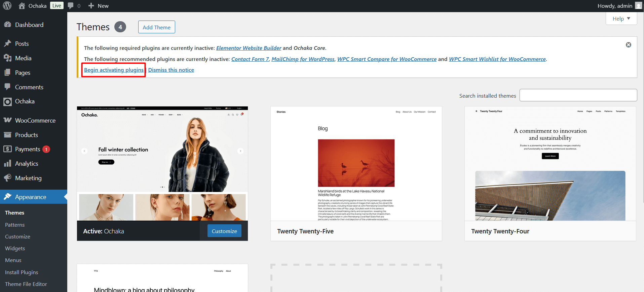Click the Customize button for Ochaka theme
The image size is (644, 292).
tap(224, 231)
